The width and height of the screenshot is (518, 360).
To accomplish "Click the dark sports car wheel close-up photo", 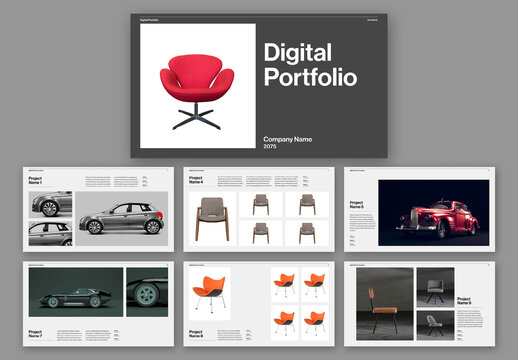I will [x=147, y=292].
